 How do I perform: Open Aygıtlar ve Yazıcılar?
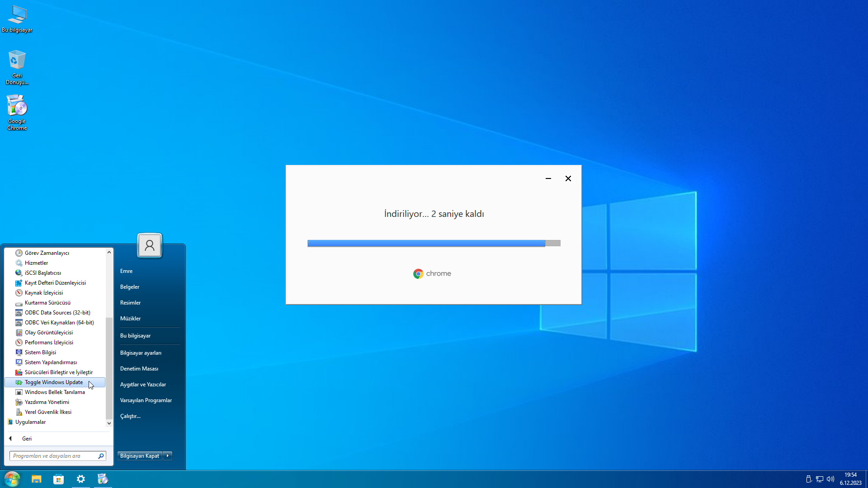[x=149, y=385]
